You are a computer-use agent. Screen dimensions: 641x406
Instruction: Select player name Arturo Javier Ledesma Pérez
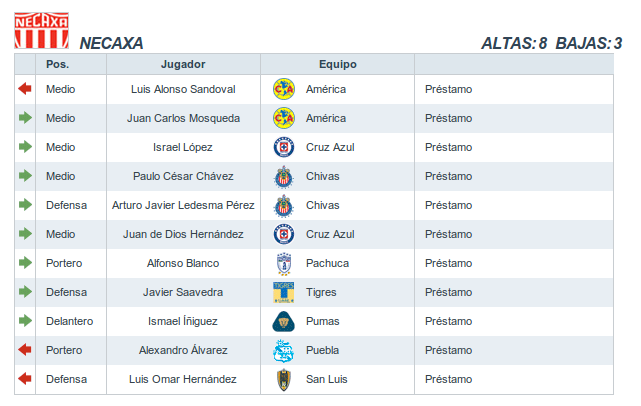click(183, 205)
